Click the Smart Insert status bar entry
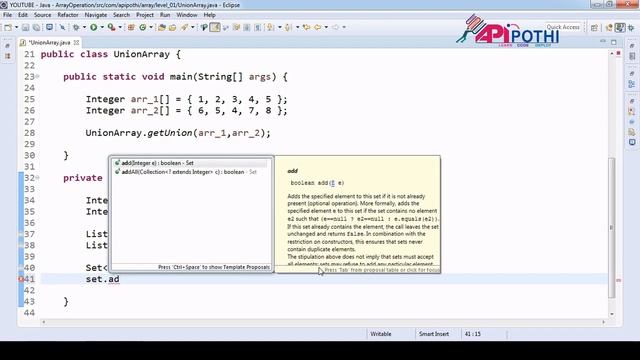Image resolution: width=640 pixels, height=360 pixels. click(x=434, y=334)
